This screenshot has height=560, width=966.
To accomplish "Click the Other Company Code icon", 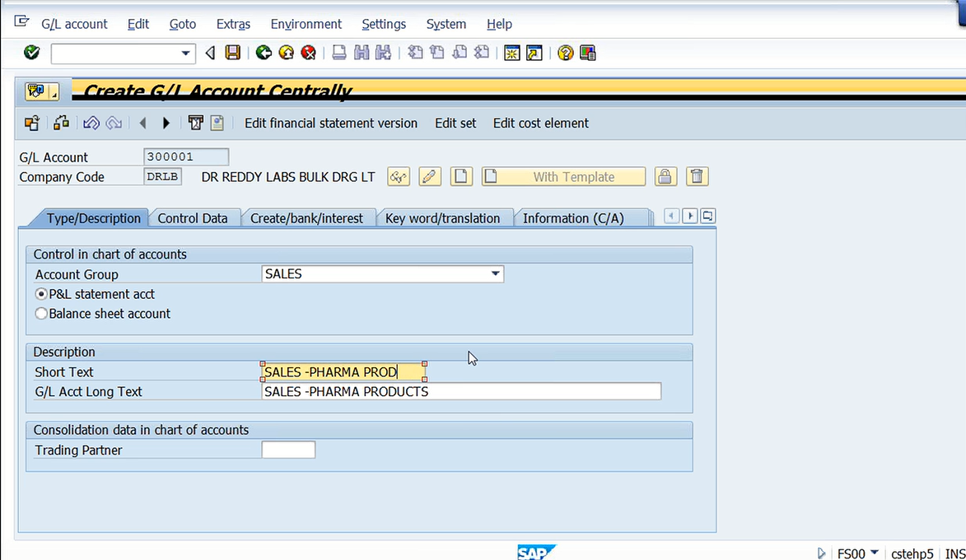I will coord(32,124).
